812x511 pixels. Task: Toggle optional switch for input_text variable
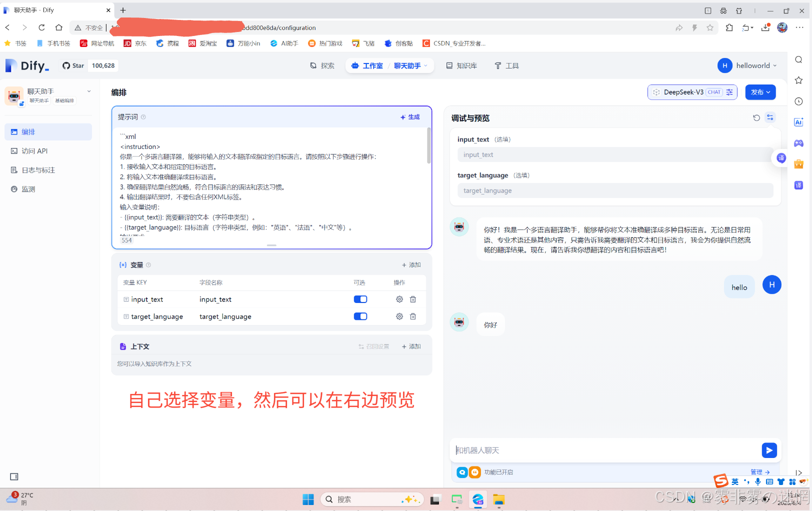360,299
